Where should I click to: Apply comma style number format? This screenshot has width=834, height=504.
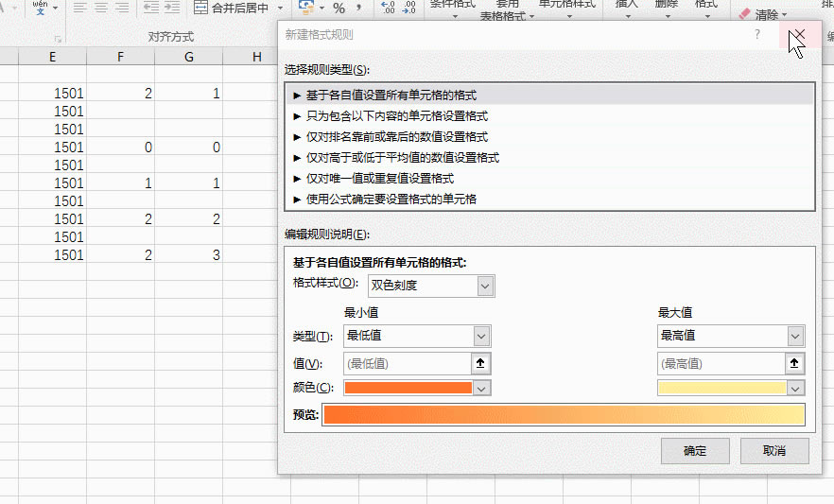click(x=359, y=8)
